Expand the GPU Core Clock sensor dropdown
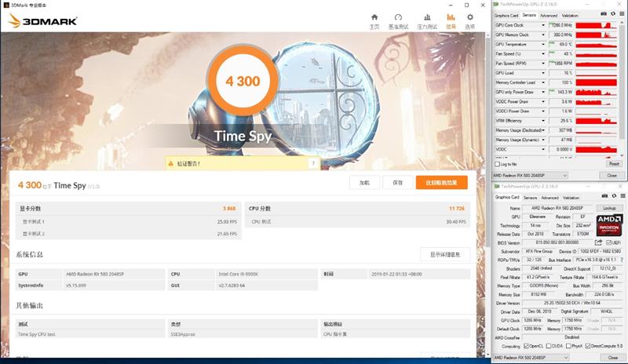The image size is (628, 364). (543, 25)
